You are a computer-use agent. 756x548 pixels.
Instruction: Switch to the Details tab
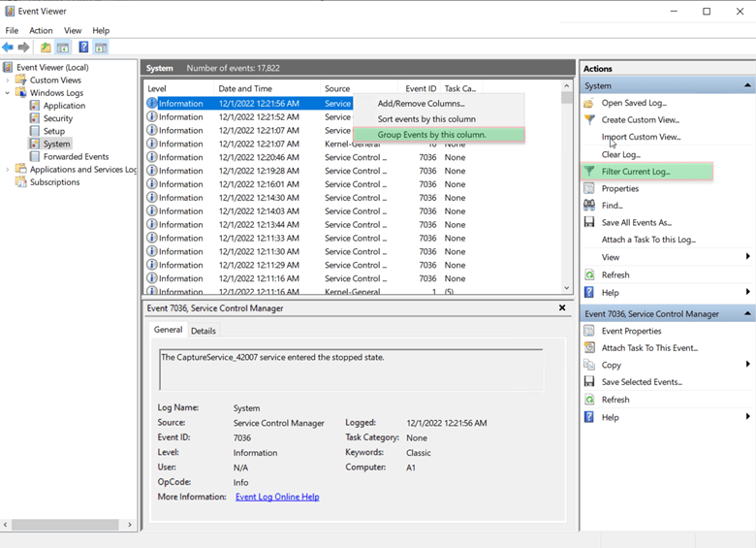click(203, 331)
